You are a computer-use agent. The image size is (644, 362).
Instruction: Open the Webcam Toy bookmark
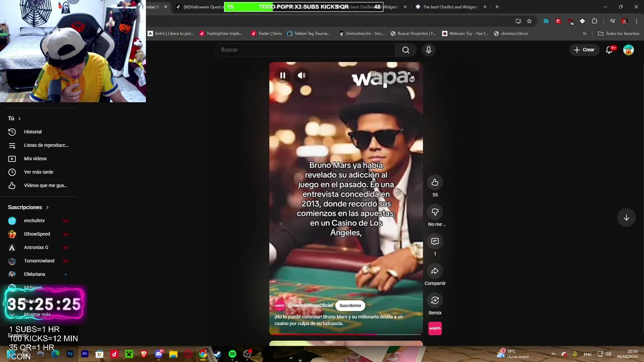point(465,34)
